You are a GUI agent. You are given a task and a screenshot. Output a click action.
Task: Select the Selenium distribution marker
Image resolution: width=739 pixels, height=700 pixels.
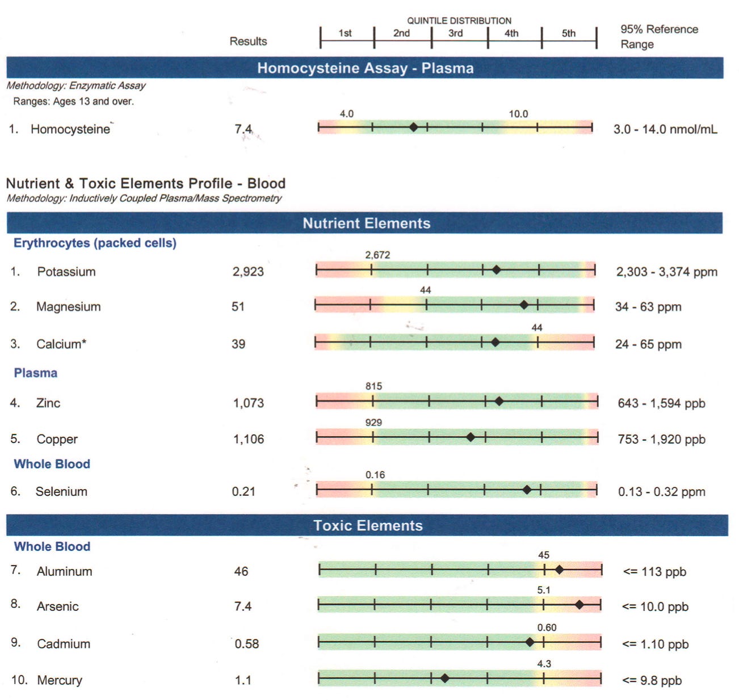click(x=527, y=488)
